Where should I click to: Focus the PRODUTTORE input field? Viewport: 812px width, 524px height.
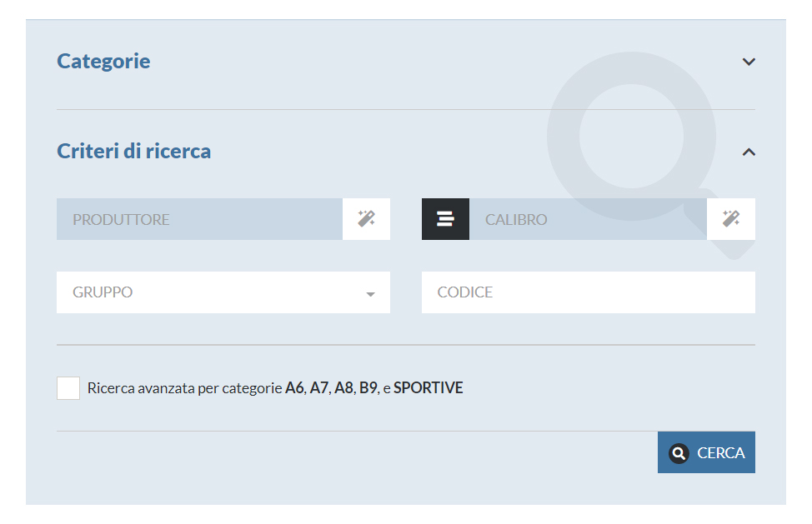pos(199,219)
